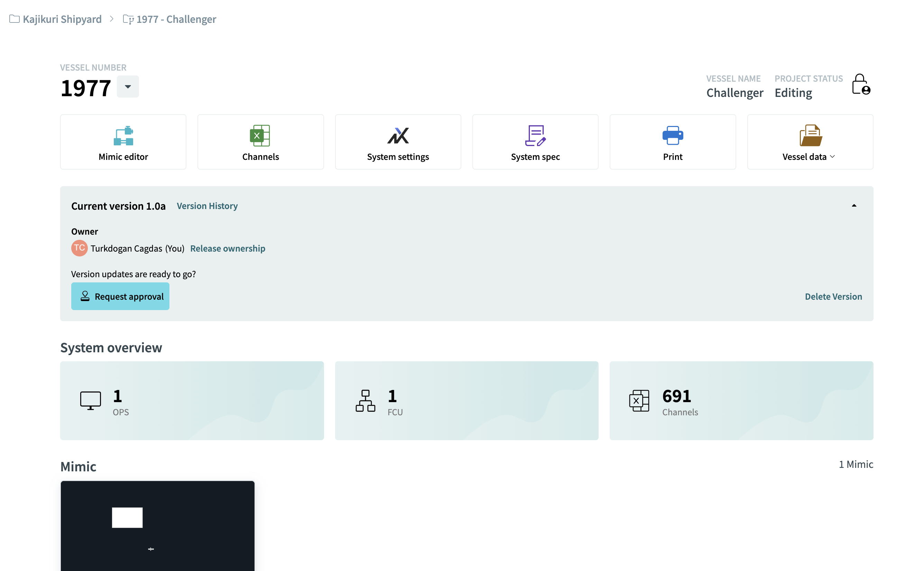
Task: Click the 'System overview' heading
Action: click(111, 347)
